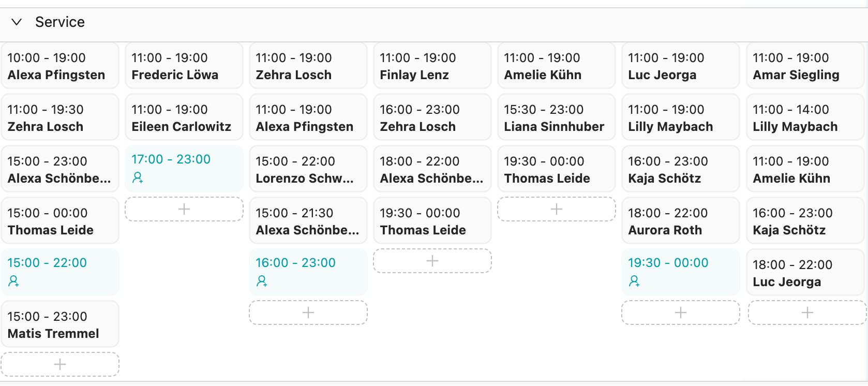Image resolution: width=868 pixels, height=386 pixels.
Task: Click assign-person icon on 16:00 - 23:00 open shift
Action: point(262,281)
